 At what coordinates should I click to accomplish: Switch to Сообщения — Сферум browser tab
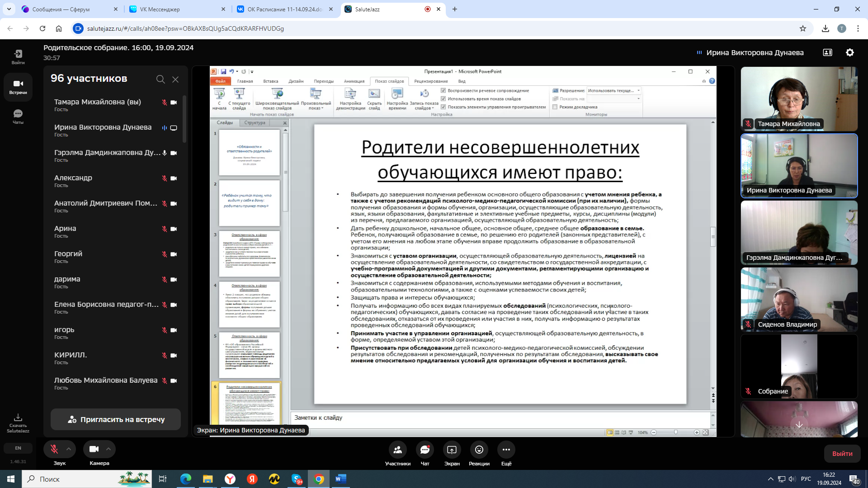coord(70,9)
